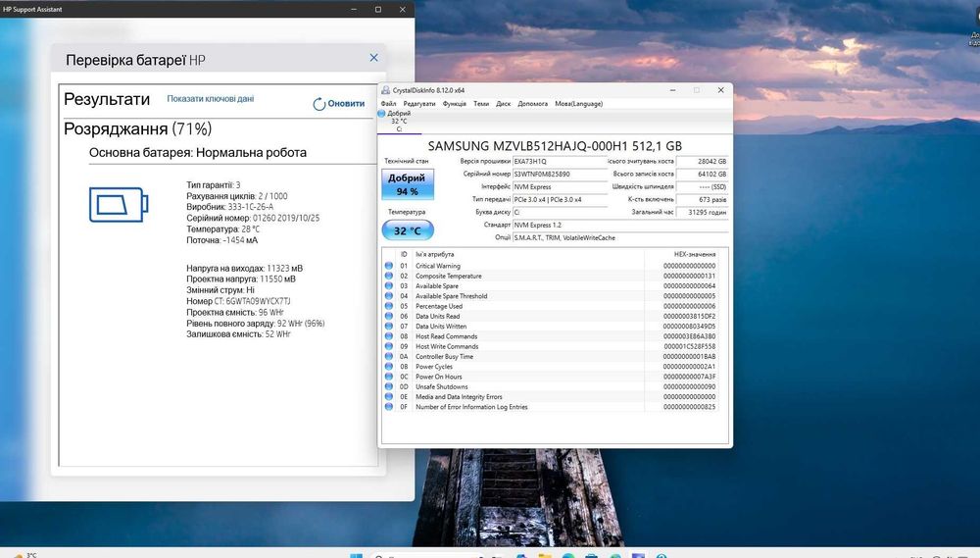
Task: Click status circle beside Power Cycles
Action: 389,366
